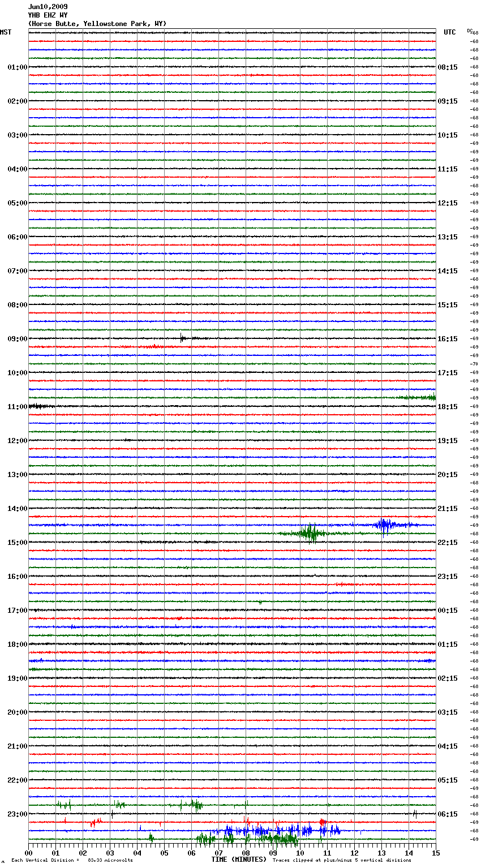Click the '15' minute tick label on bottom axis

click(x=435, y=853)
